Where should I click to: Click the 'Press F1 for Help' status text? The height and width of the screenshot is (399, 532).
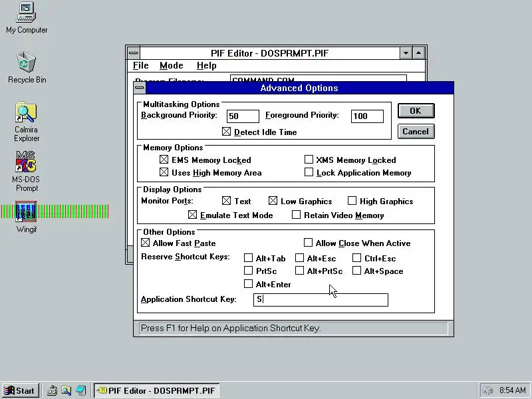[231, 328]
